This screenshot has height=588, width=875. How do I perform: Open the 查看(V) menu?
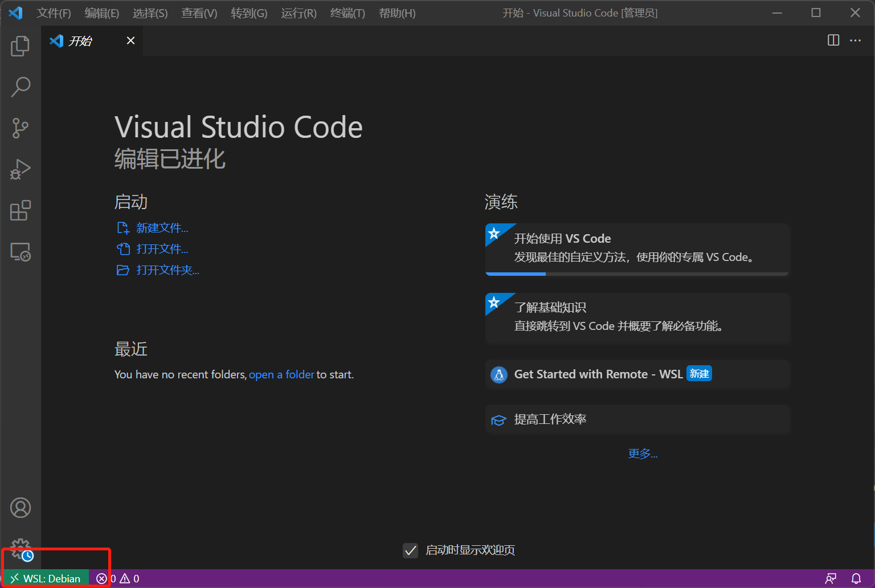click(199, 13)
